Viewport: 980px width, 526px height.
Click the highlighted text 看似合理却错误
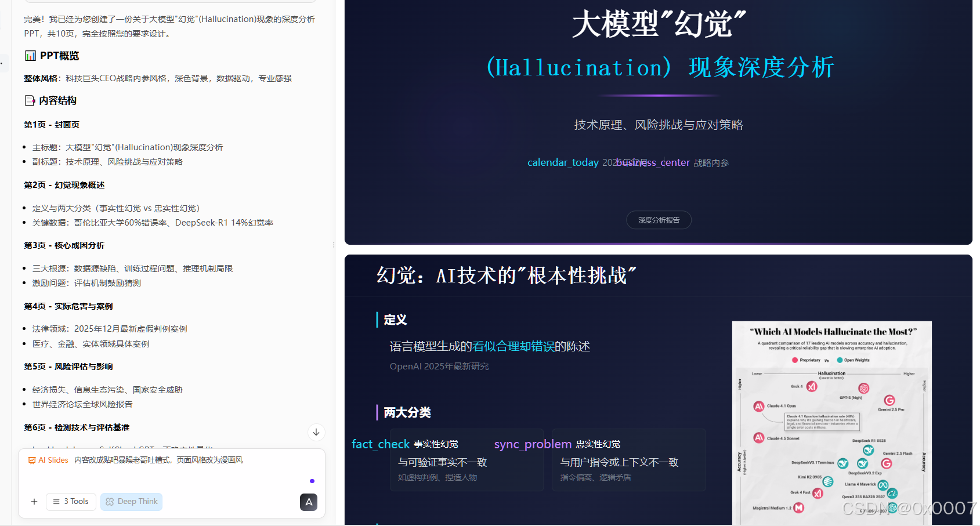[513, 346]
